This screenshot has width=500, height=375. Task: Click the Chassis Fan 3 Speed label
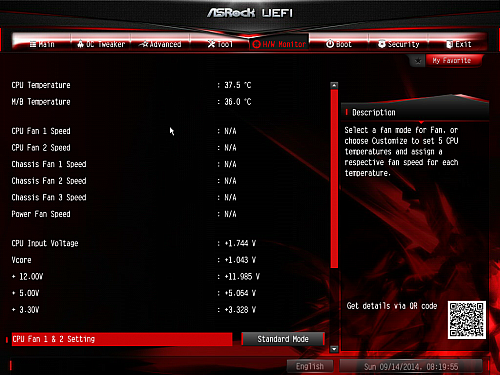[49, 198]
